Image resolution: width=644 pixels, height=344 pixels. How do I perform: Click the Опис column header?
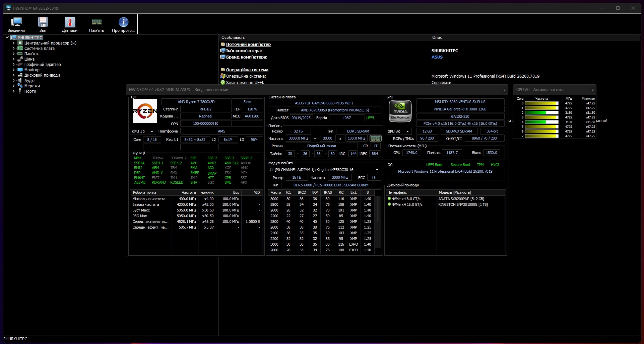click(531, 37)
